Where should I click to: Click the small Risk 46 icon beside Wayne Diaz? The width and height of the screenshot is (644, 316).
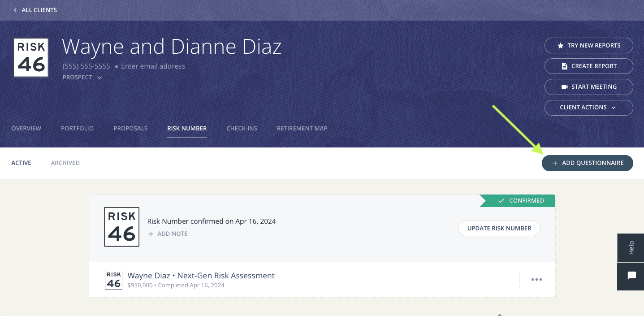[x=113, y=280]
